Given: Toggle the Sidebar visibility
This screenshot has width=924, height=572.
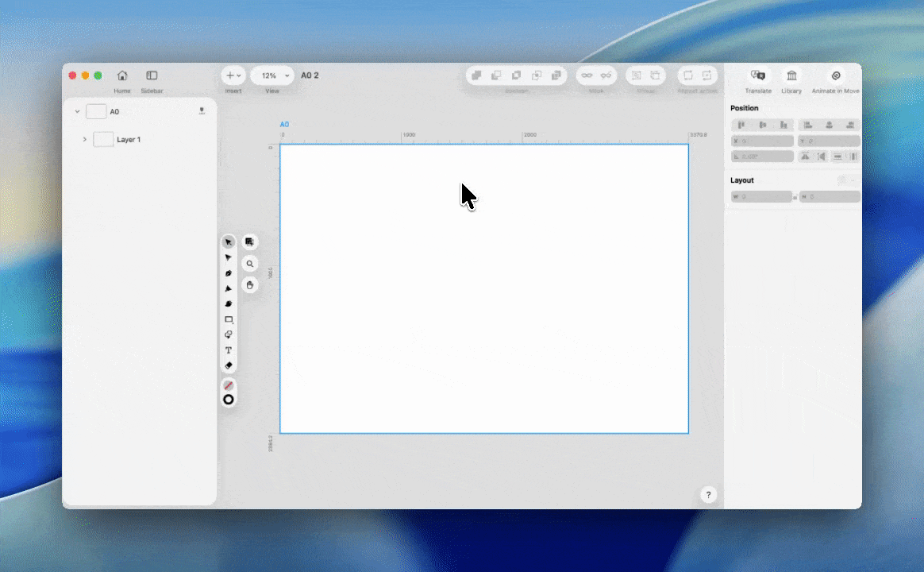Looking at the screenshot, I should (x=152, y=75).
